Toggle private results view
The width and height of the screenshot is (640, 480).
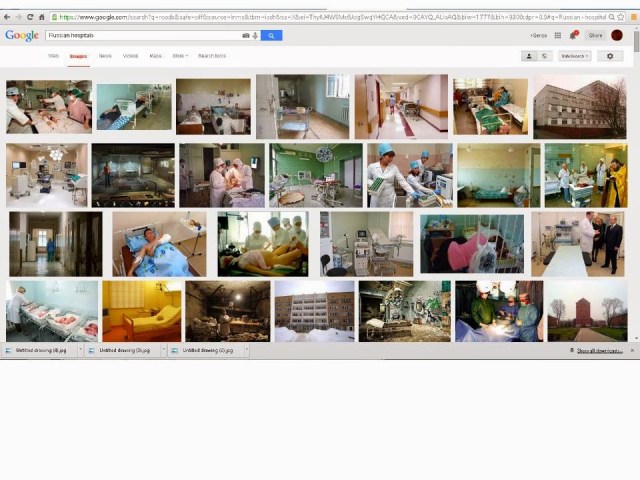coord(529,56)
